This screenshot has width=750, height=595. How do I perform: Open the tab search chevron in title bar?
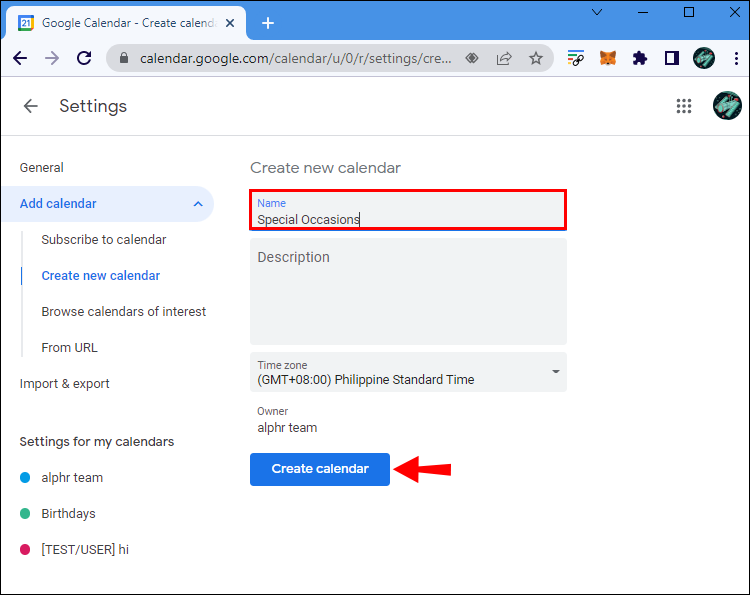(x=597, y=13)
